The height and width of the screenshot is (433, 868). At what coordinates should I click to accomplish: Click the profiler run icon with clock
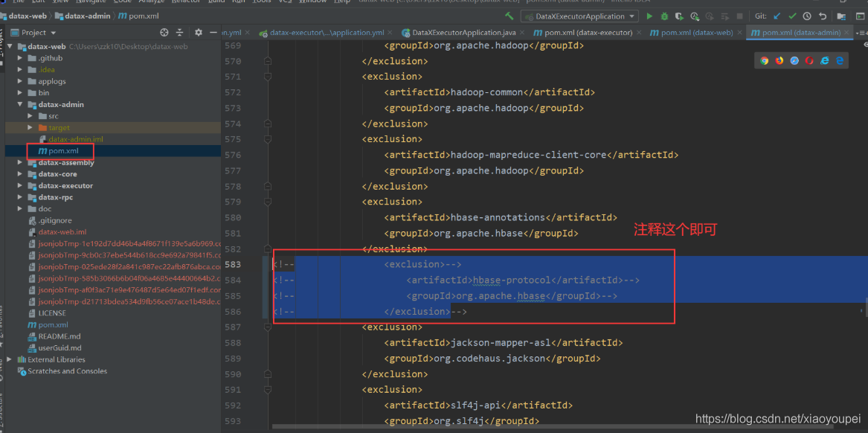coord(694,16)
